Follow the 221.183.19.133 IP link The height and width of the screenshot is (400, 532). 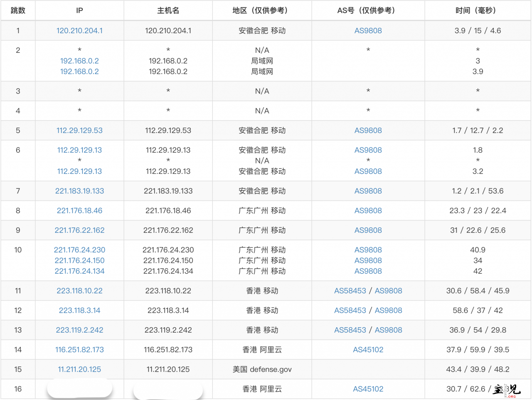tap(79, 191)
